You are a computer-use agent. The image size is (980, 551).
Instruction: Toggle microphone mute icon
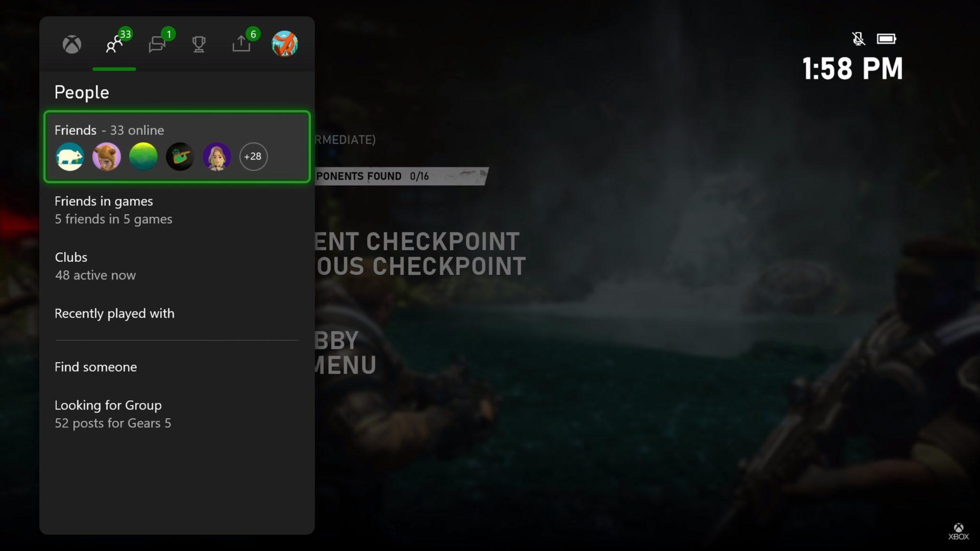[x=858, y=38]
